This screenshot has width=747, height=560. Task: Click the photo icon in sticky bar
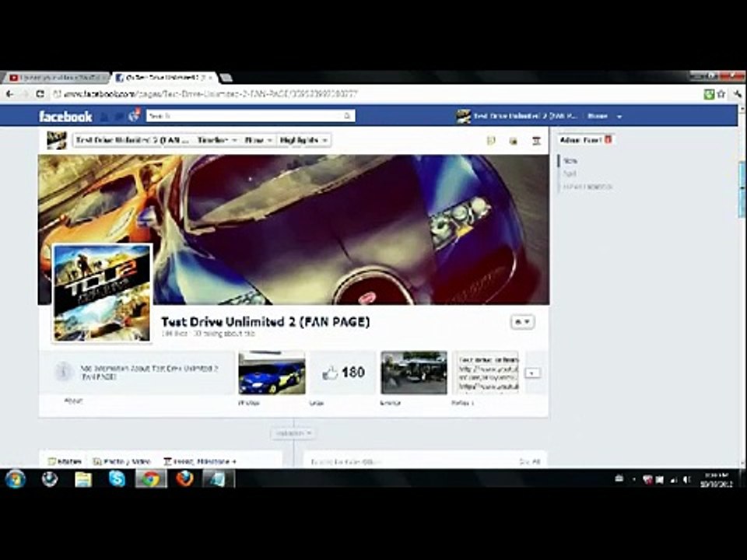click(x=513, y=141)
